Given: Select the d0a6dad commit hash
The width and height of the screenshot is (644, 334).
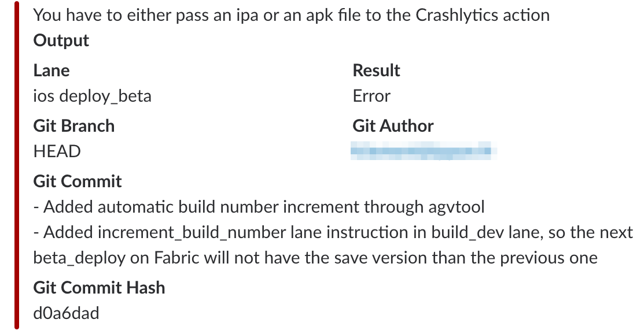Looking at the screenshot, I should pyautogui.click(x=67, y=313).
